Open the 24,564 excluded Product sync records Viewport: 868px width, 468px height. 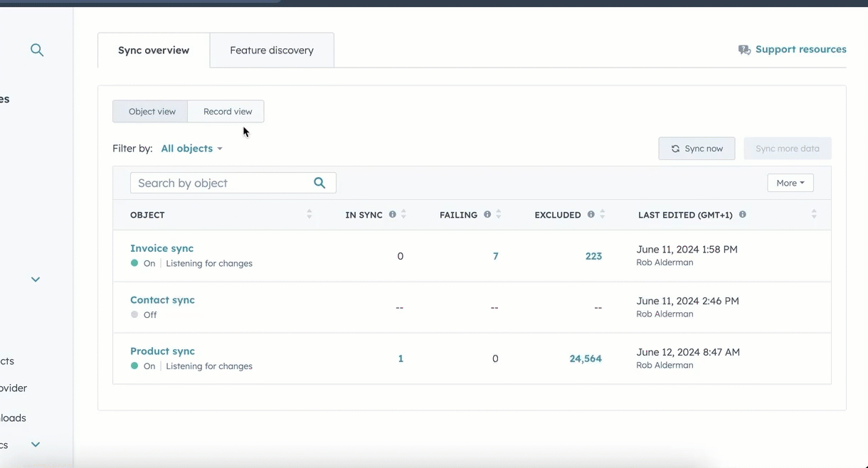click(x=586, y=358)
